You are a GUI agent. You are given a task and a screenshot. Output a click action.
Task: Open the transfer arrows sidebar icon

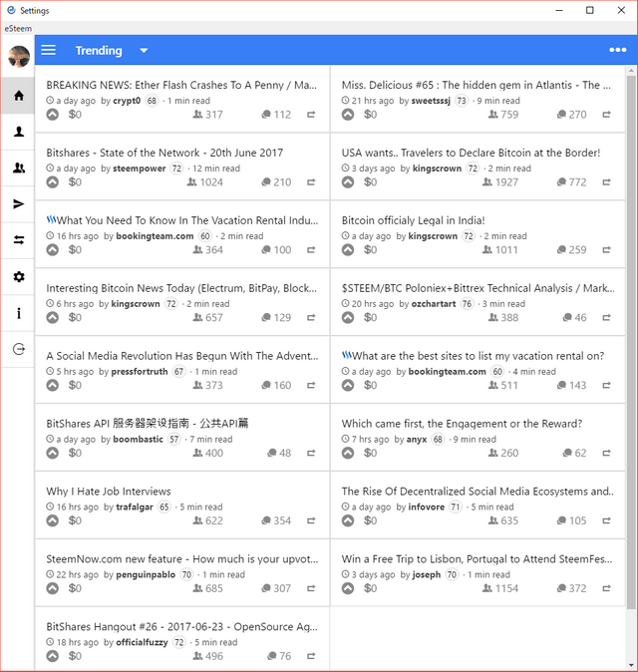18,240
